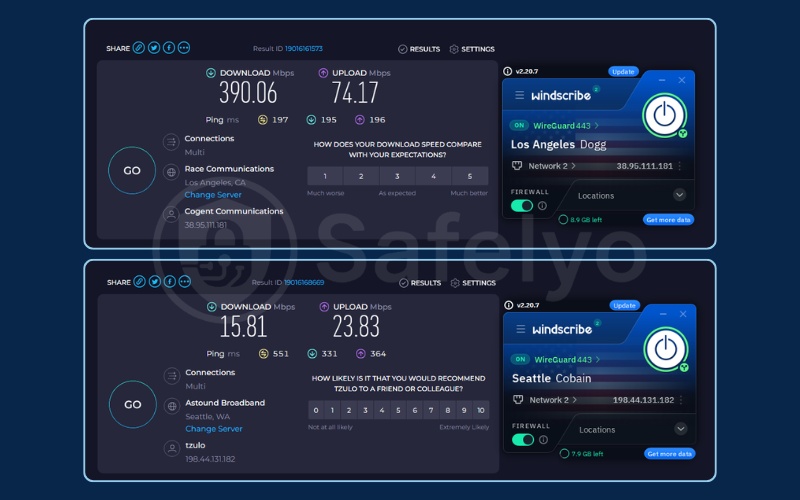Click Connections icon in top Speedtest panel
The width and height of the screenshot is (800, 500).
click(x=171, y=141)
